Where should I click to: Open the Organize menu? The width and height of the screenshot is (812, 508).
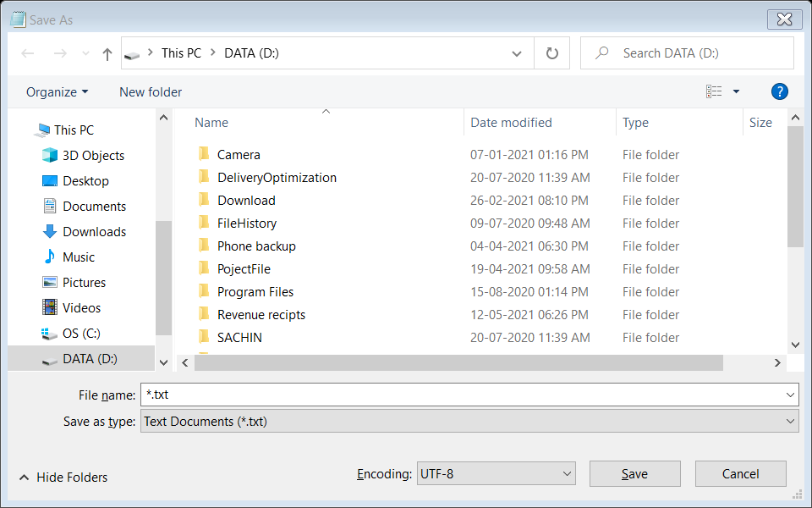(x=57, y=91)
